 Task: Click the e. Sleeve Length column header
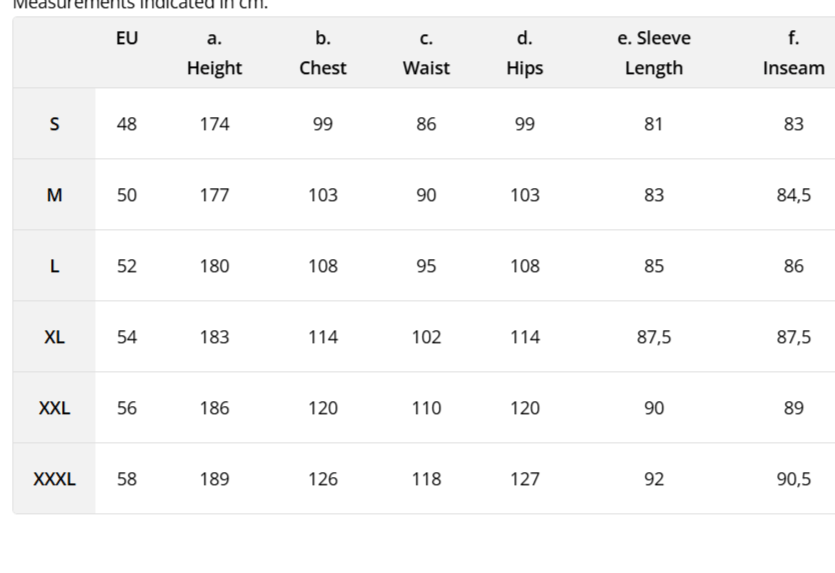click(654, 53)
